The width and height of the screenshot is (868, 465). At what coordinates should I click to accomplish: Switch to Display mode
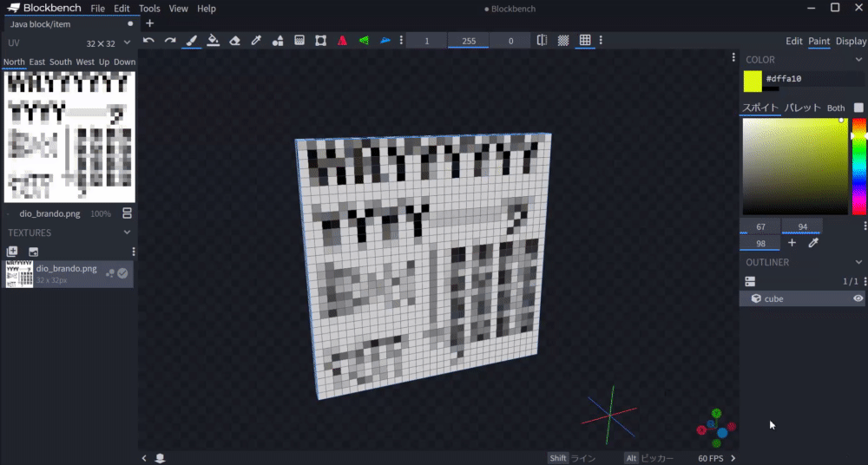click(851, 41)
